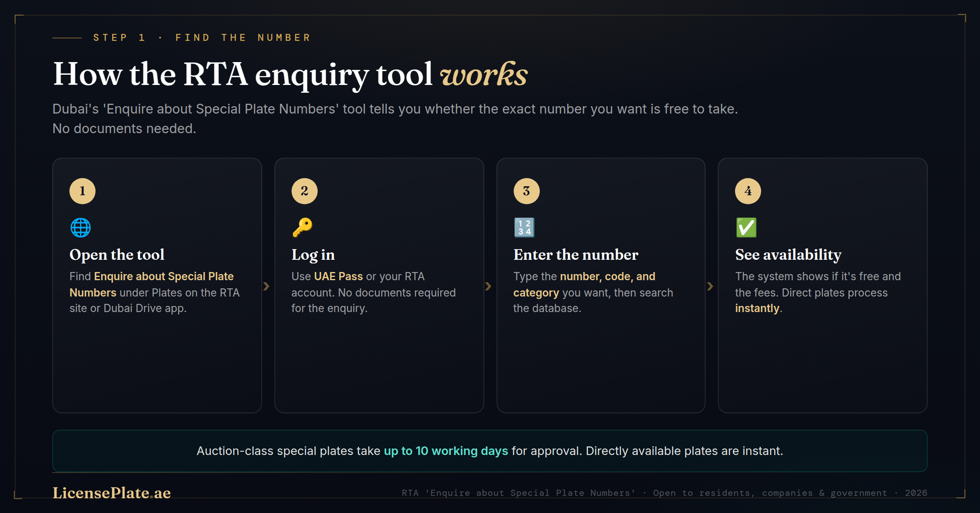980x513 pixels.
Task: Click 'up to 10 working days' highlighted text
Action: pyautogui.click(x=446, y=451)
